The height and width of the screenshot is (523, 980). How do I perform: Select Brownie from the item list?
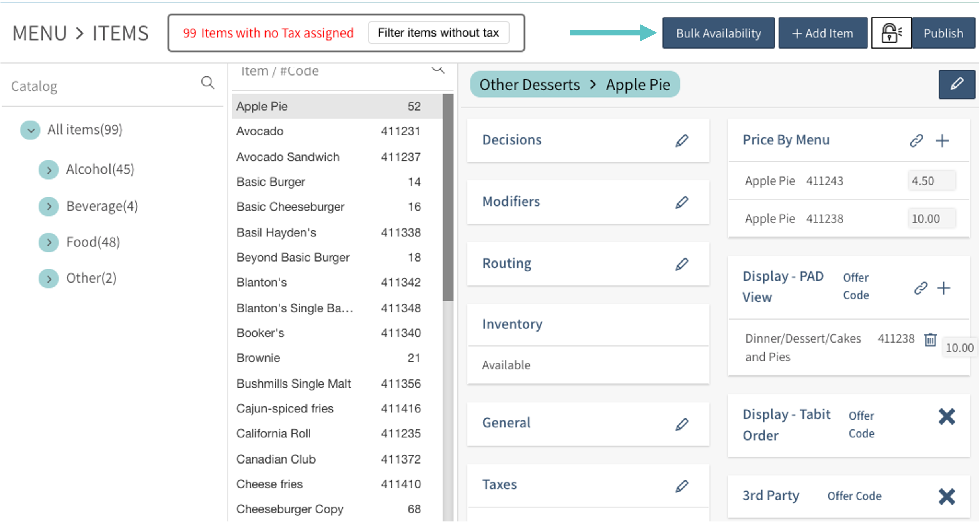(x=258, y=358)
